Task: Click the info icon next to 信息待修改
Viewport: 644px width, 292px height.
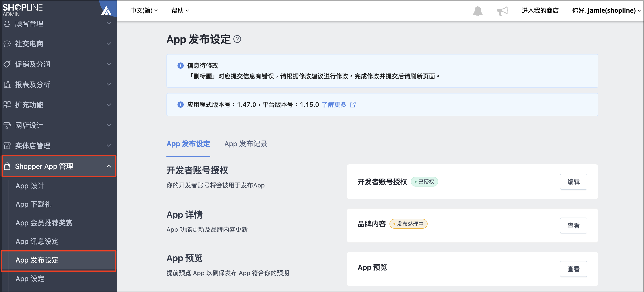Action: (x=180, y=66)
